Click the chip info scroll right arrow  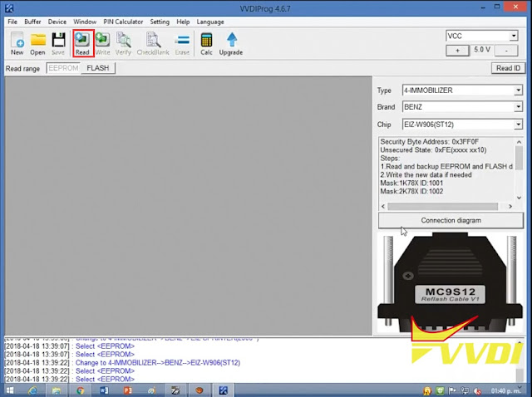click(x=510, y=206)
